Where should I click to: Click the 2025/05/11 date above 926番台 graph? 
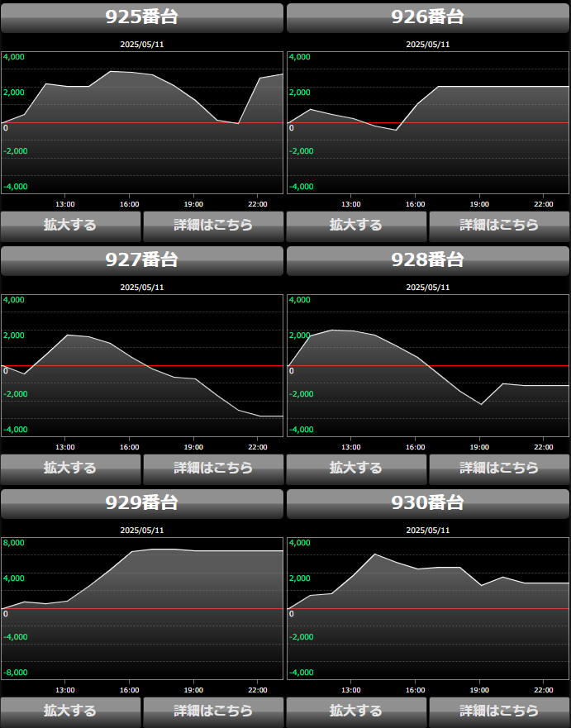pos(428,45)
